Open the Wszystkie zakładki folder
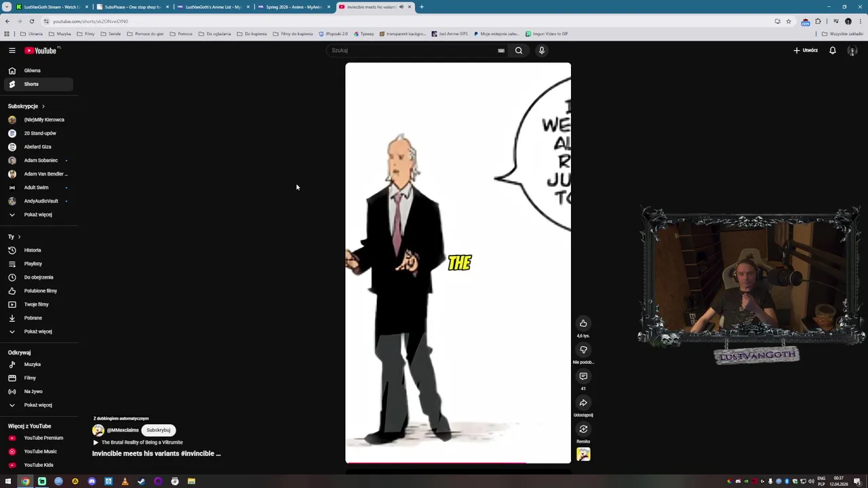 tap(842, 34)
